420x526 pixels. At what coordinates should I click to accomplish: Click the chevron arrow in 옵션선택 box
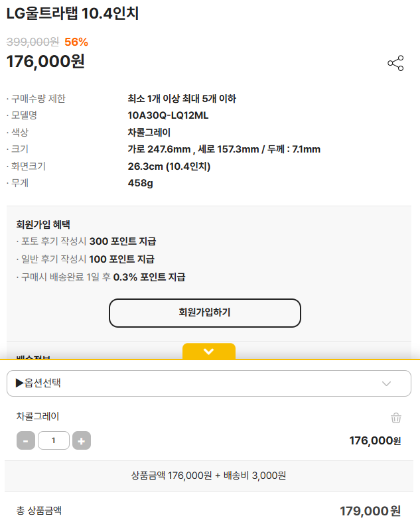(x=387, y=383)
